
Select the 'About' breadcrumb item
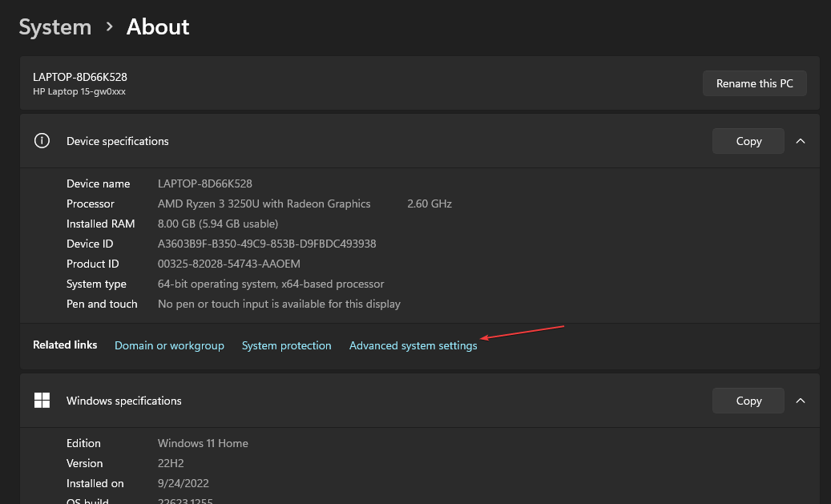[157, 26]
